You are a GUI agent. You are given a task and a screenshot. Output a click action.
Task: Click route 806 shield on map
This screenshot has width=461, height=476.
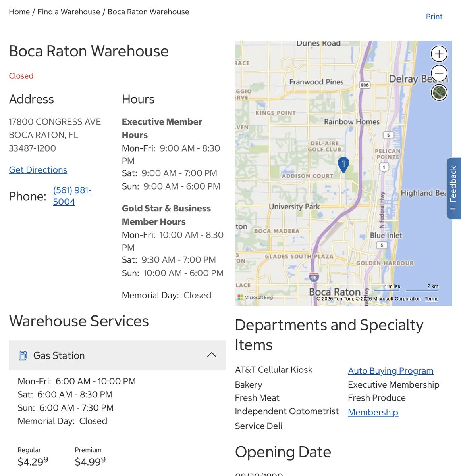[x=365, y=85]
